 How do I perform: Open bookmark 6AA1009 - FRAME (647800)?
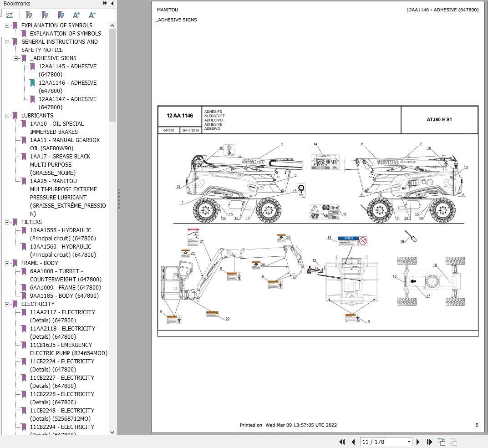pyautogui.click(x=66, y=288)
